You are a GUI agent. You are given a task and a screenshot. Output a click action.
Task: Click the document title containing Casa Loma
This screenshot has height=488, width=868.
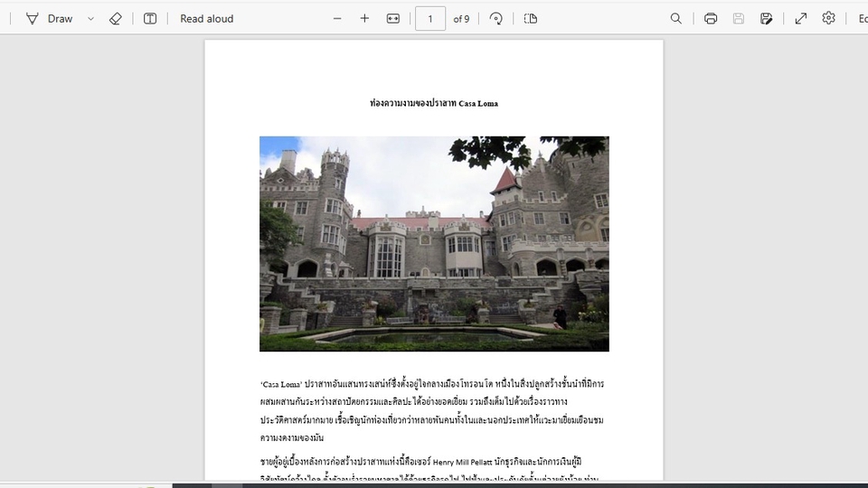coord(434,103)
